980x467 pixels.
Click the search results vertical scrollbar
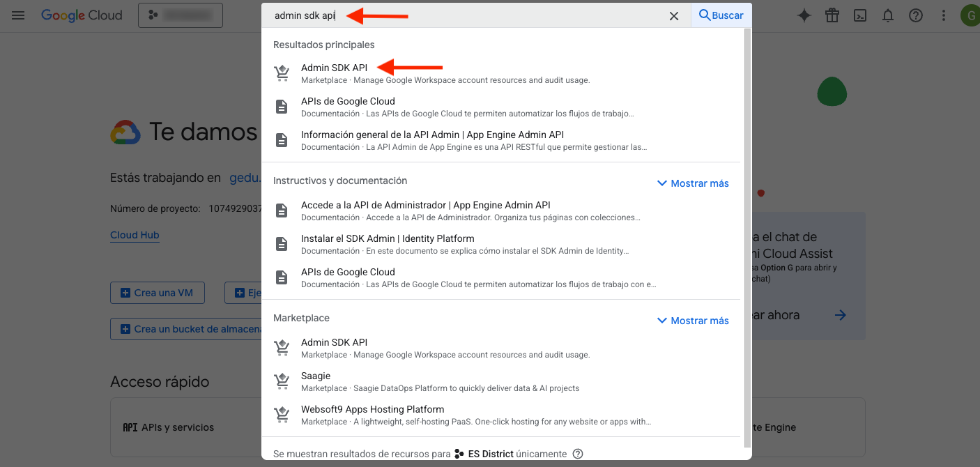click(x=747, y=237)
